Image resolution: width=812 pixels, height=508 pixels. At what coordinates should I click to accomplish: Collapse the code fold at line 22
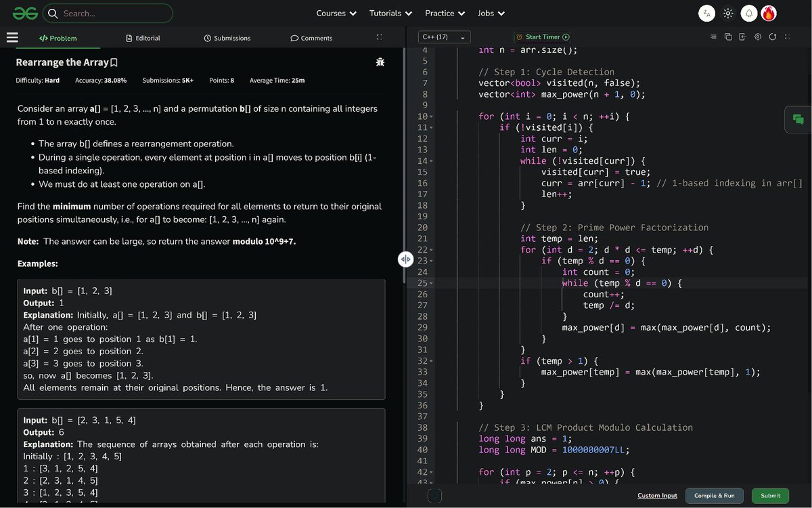click(x=431, y=250)
